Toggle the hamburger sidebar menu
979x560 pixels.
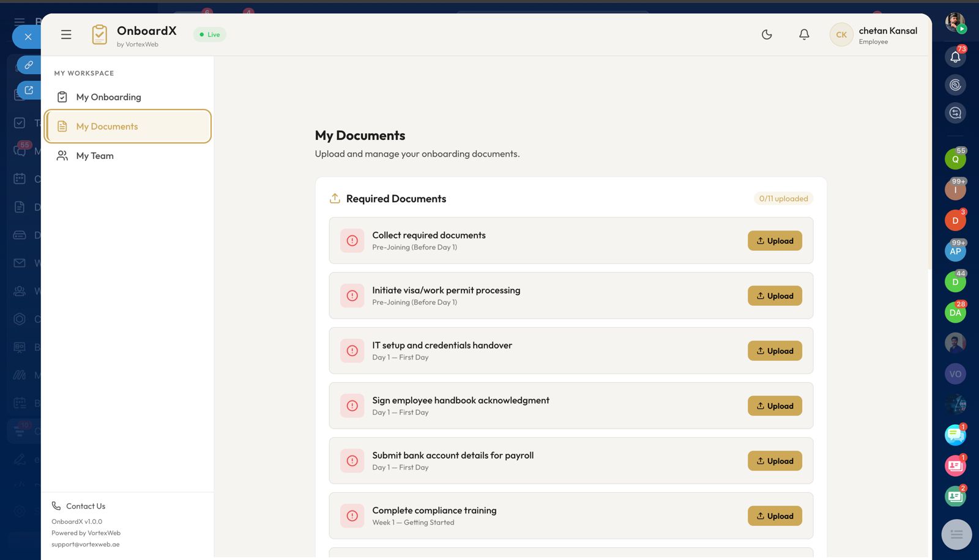click(x=66, y=35)
